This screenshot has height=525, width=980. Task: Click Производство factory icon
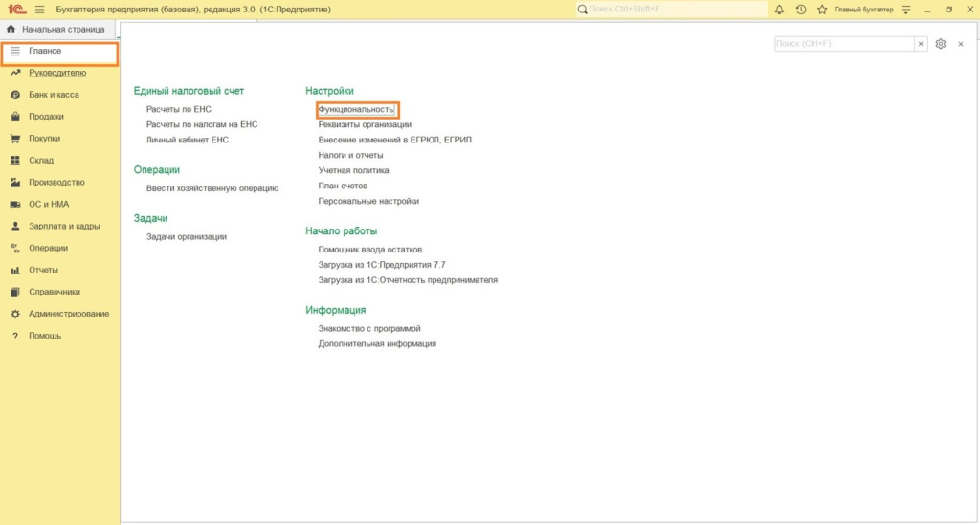[15, 183]
